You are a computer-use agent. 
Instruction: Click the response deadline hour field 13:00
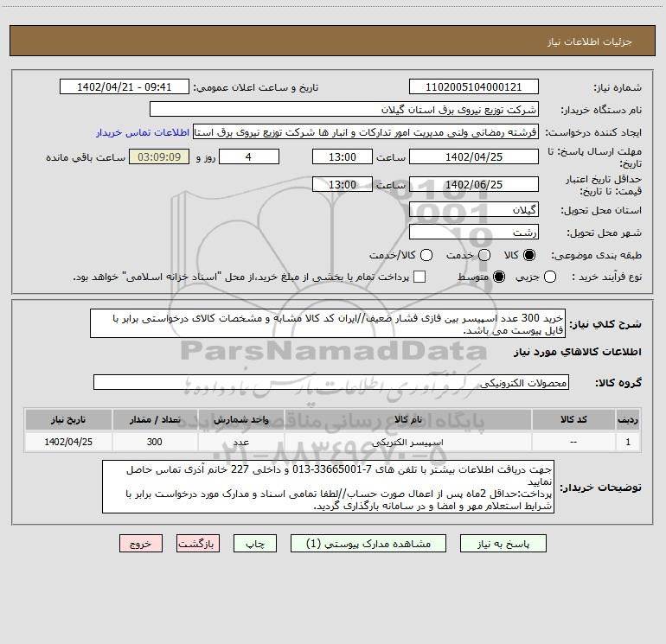coord(343,156)
